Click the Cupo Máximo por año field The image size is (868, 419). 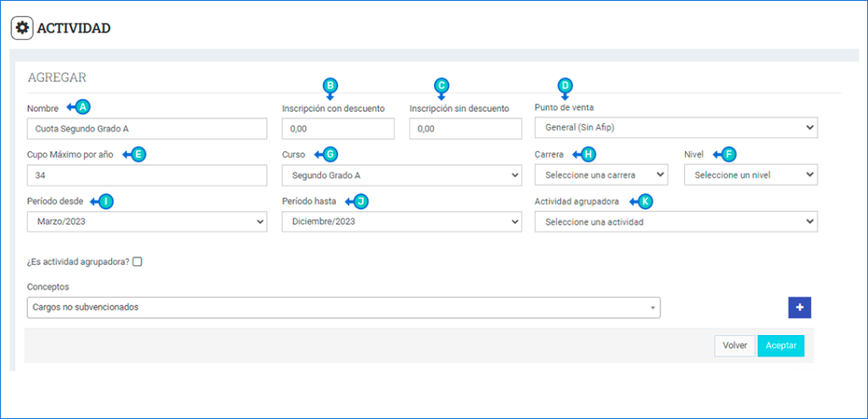pyautogui.click(x=147, y=175)
